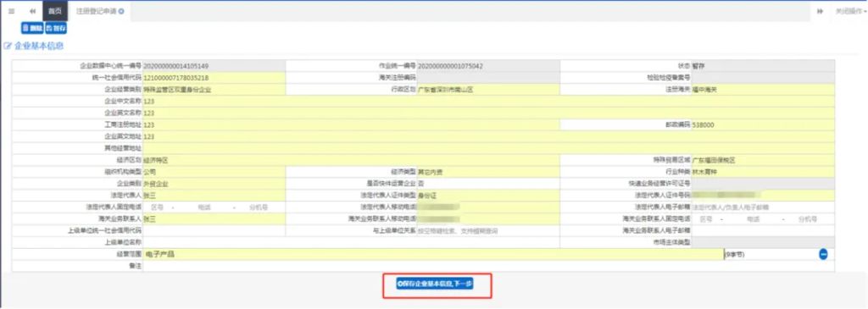Screen dimensions: 868x309
Task: Open the 是否快件运营企业 selection field
Action: click(x=488, y=184)
